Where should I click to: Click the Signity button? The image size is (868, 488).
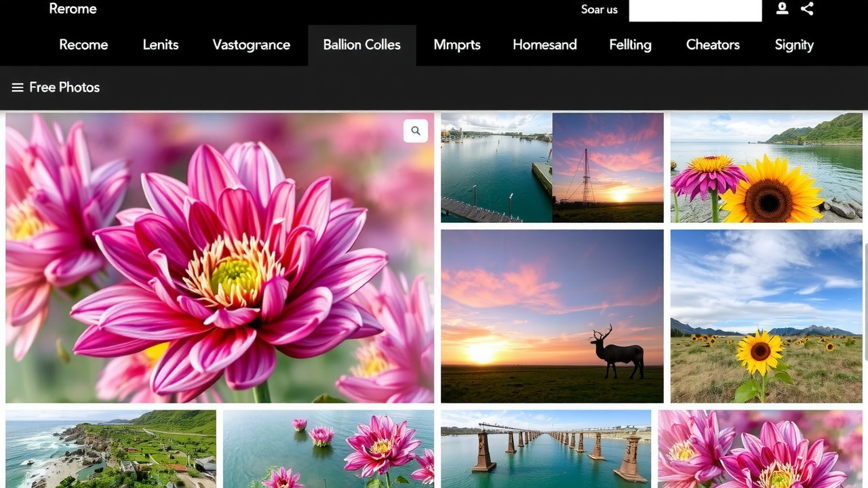point(793,45)
